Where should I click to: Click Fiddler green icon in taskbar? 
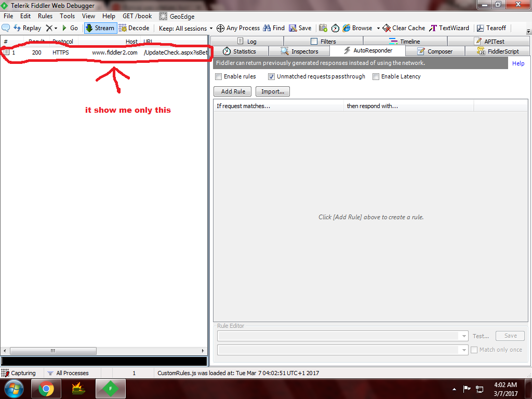point(111,389)
